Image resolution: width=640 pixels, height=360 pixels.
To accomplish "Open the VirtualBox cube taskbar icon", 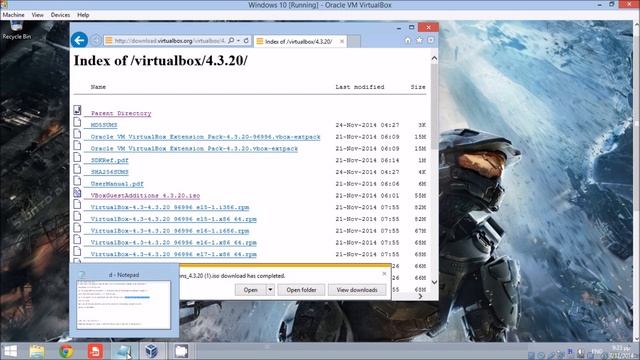I will pos(151,351).
